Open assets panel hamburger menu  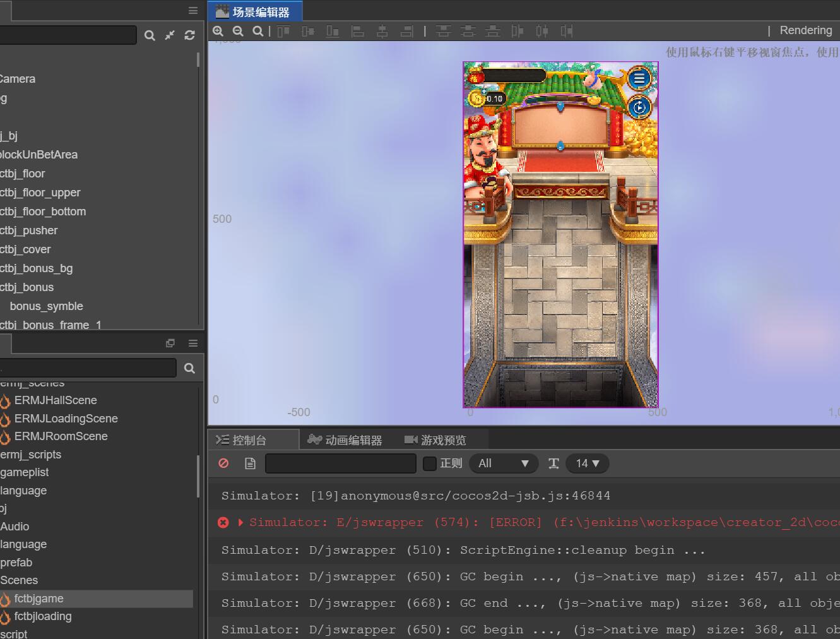193,343
